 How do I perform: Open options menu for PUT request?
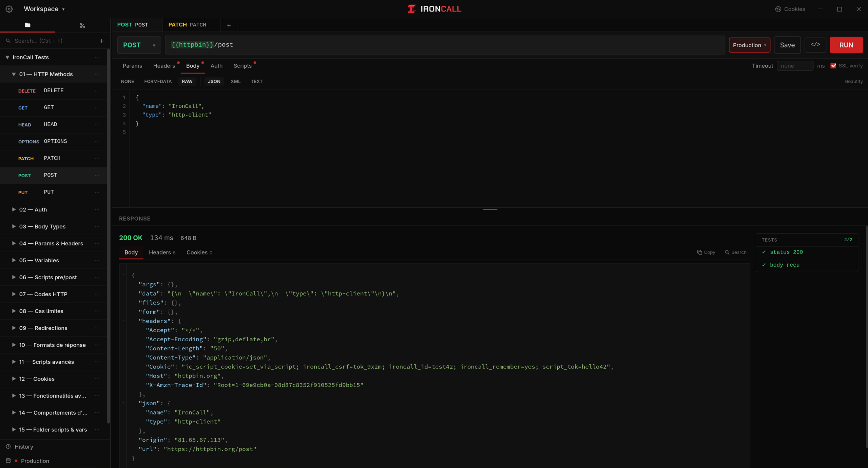point(97,192)
